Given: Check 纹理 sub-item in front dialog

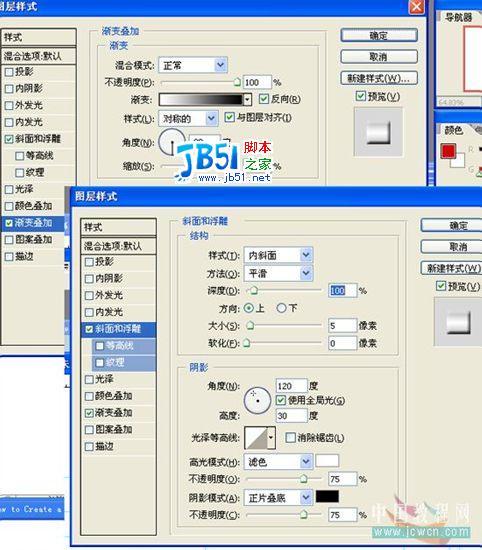Looking at the screenshot, I should click(100, 362).
